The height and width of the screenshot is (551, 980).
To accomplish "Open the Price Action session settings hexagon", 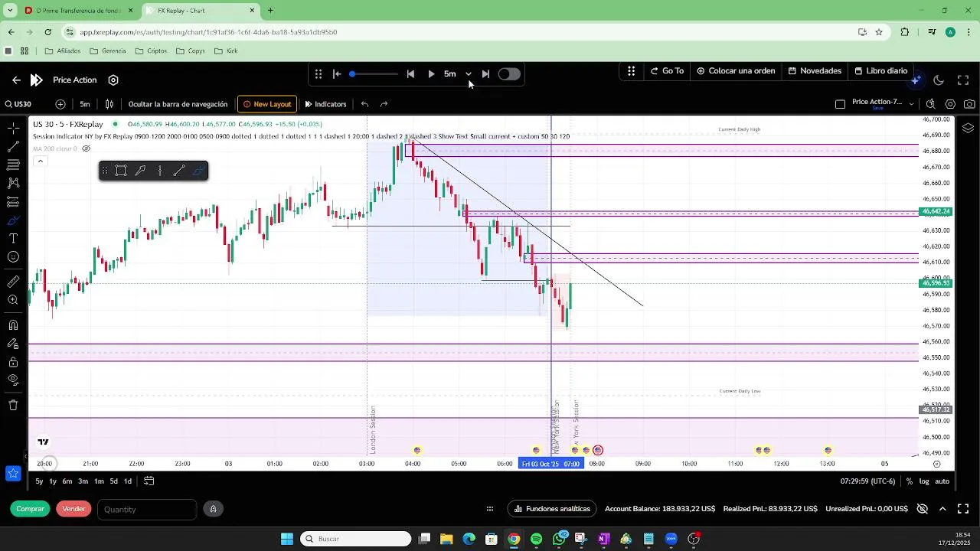I will (113, 80).
